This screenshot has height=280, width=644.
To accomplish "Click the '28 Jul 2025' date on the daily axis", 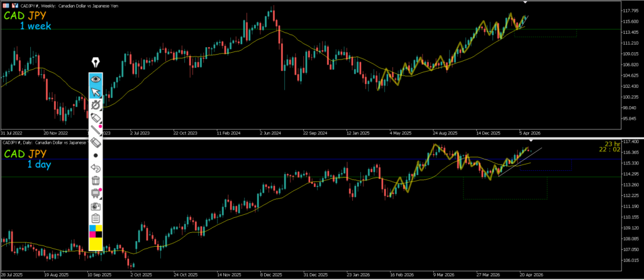I will [12, 276].
